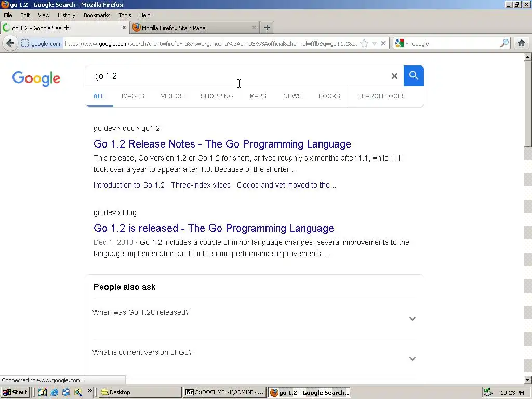Image resolution: width=532 pixels, height=399 pixels.
Task: Open SEARCH TOOLS options
Action: tap(381, 96)
